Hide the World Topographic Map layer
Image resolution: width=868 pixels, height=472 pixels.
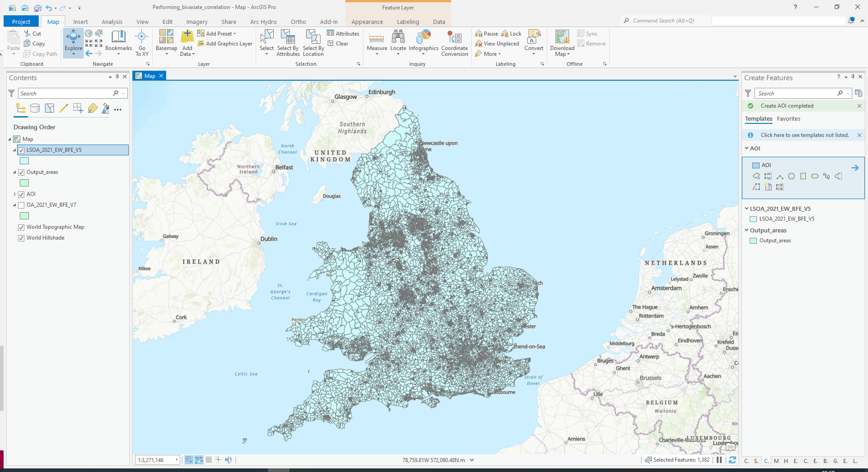21,227
